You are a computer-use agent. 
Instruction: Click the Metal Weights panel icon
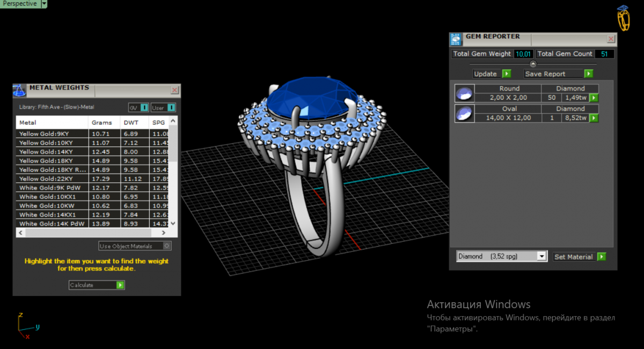click(x=19, y=90)
